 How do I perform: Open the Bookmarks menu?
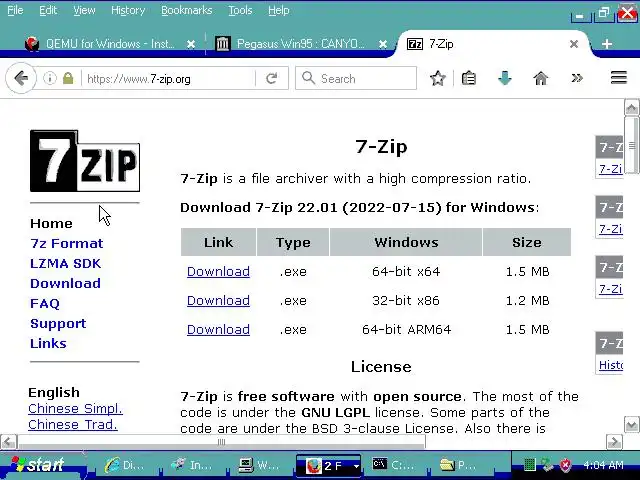pyautogui.click(x=187, y=10)
